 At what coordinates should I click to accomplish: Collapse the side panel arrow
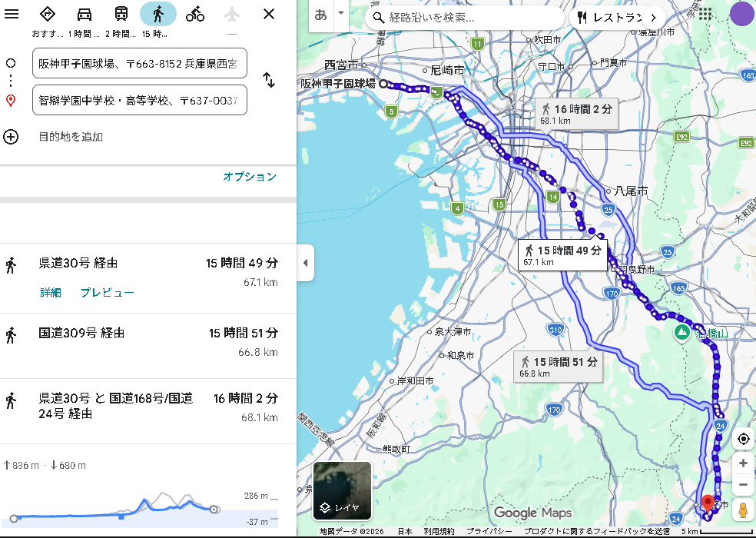[305, 263]
